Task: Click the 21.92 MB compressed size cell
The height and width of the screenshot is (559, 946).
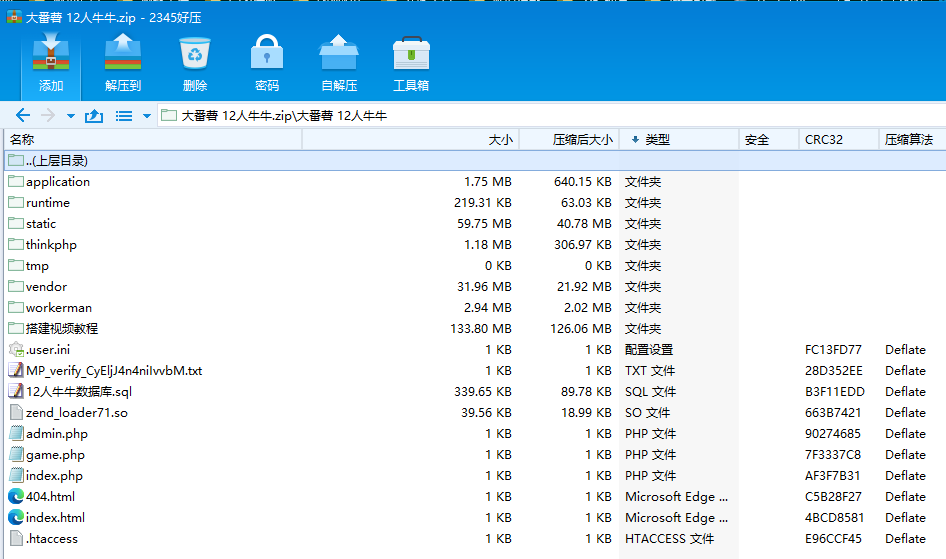Action: [x=584, y=287]
